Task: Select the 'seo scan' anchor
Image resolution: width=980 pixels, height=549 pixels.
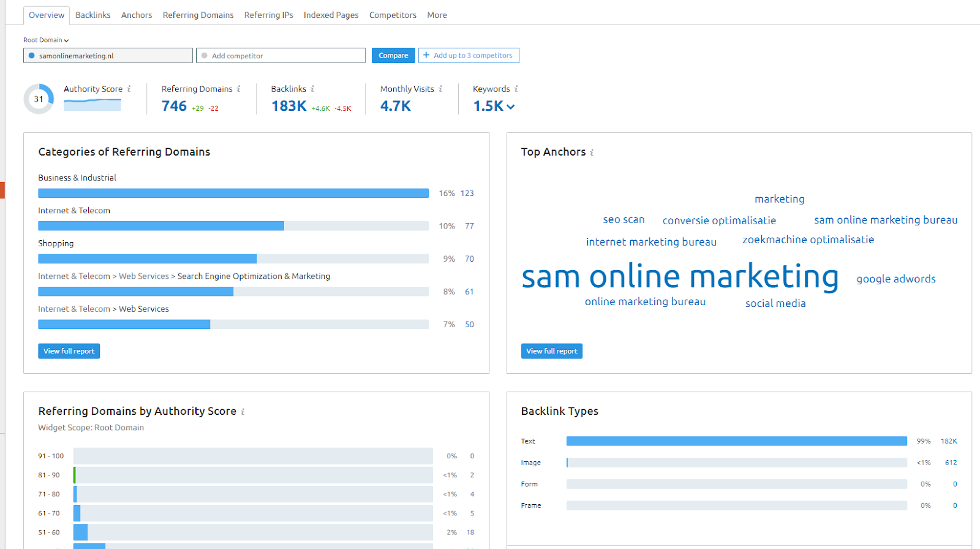Action: (x=624, y=219)
